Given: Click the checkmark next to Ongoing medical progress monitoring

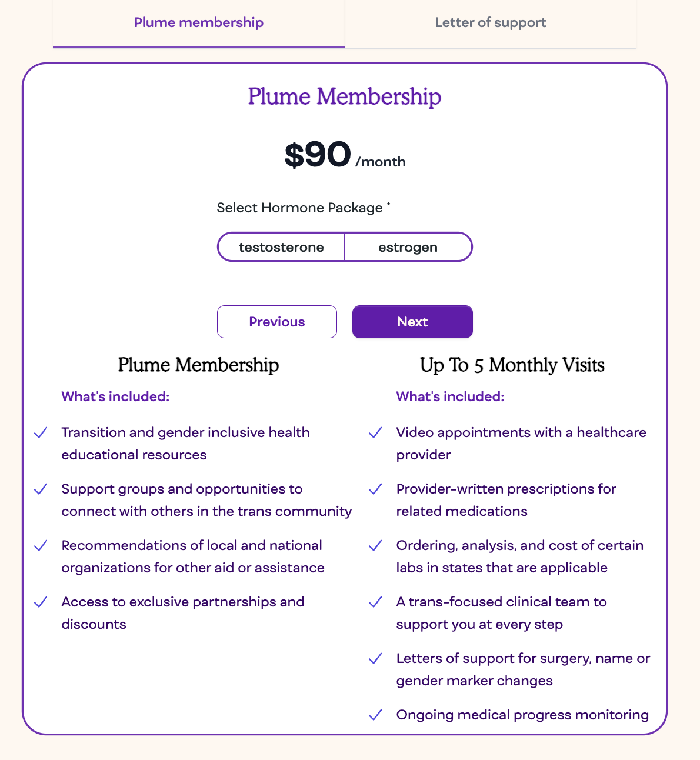Looking at the screenshot, I should pyautogui.click(x=375, y=715).
